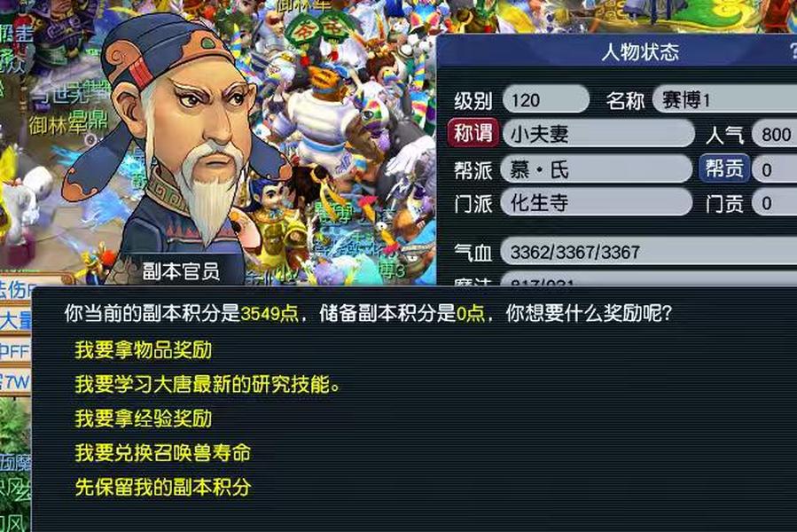
Task: Click the 级别 field showing 120
Action: 546,99
